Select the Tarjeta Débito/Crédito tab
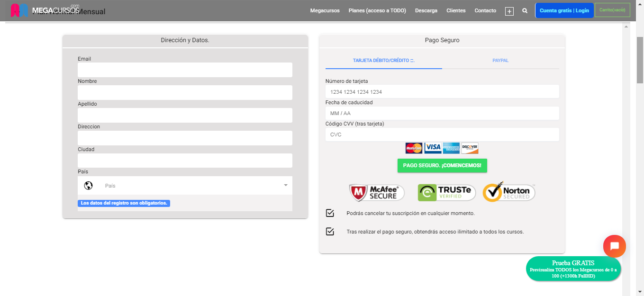Screen dimensions: 644x296 click(384, 61)
